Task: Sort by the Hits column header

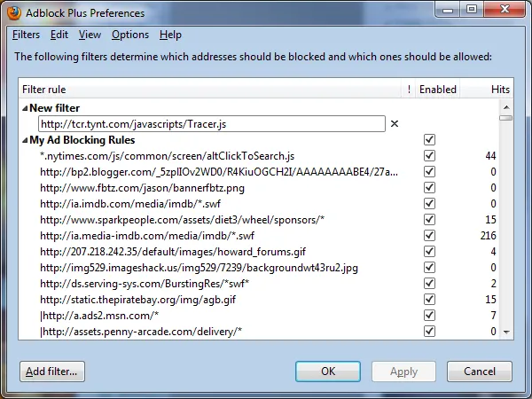Action: (x=487, y=90)
